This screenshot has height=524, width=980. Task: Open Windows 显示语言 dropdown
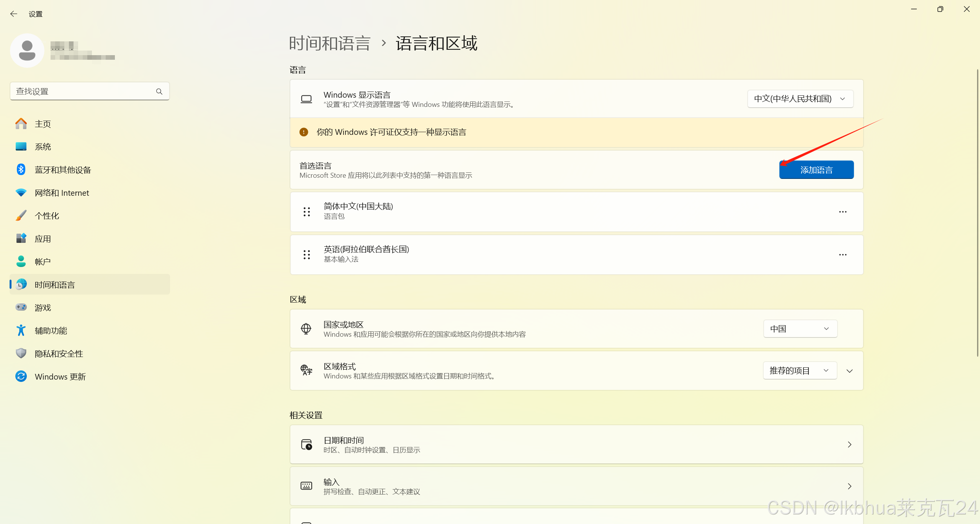[800, 99]
